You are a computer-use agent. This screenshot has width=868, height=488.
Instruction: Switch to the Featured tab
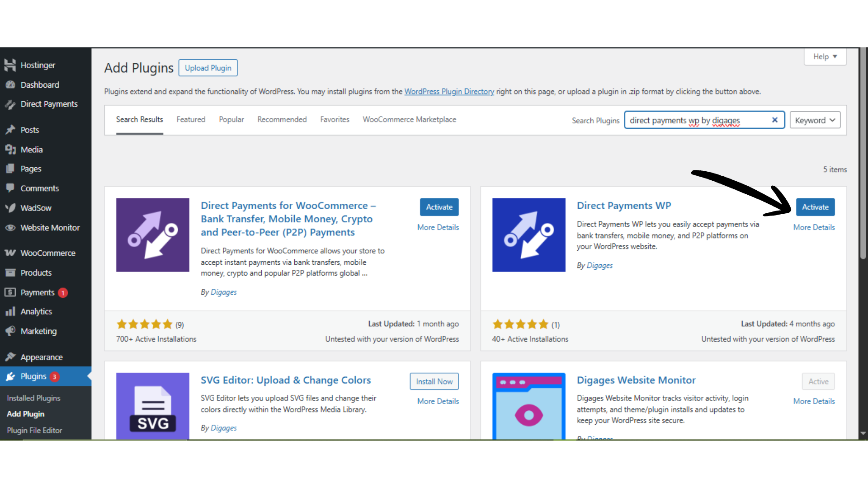click(x=191, y=119)
